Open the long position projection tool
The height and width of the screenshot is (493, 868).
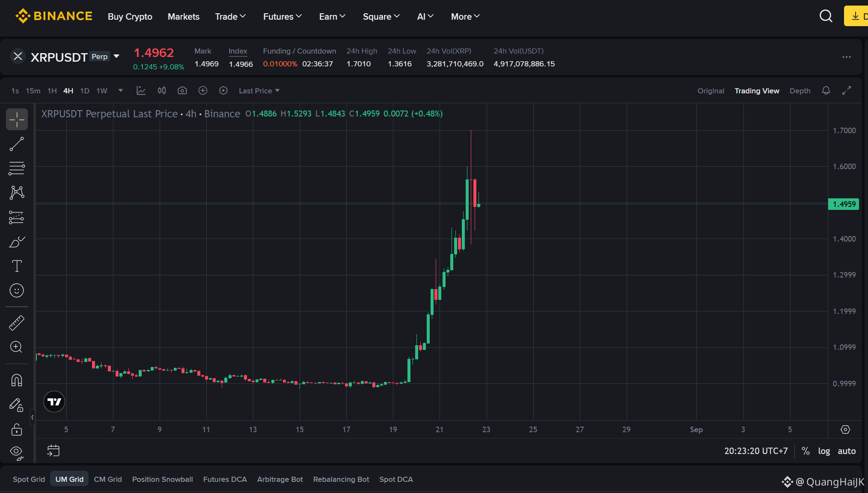coord(17,218)
